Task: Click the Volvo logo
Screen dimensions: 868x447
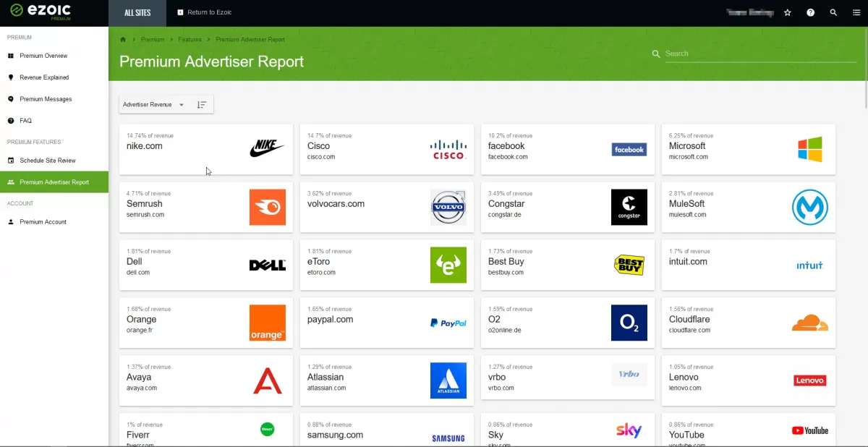Action: coord(448,208)
